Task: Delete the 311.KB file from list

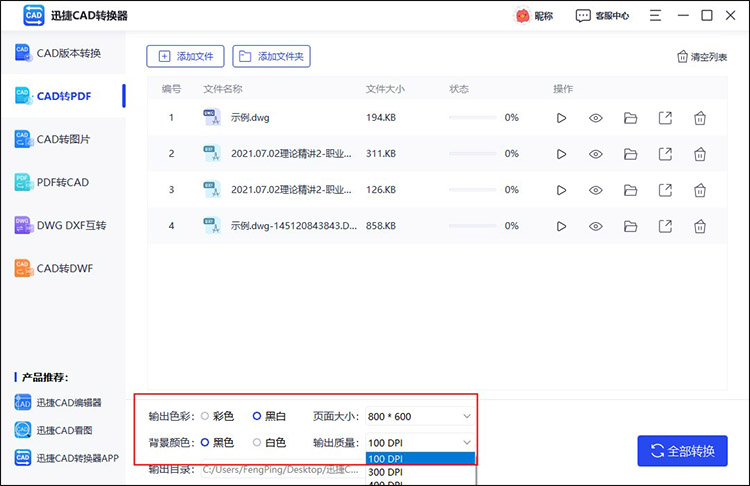Action: [700, 154]
